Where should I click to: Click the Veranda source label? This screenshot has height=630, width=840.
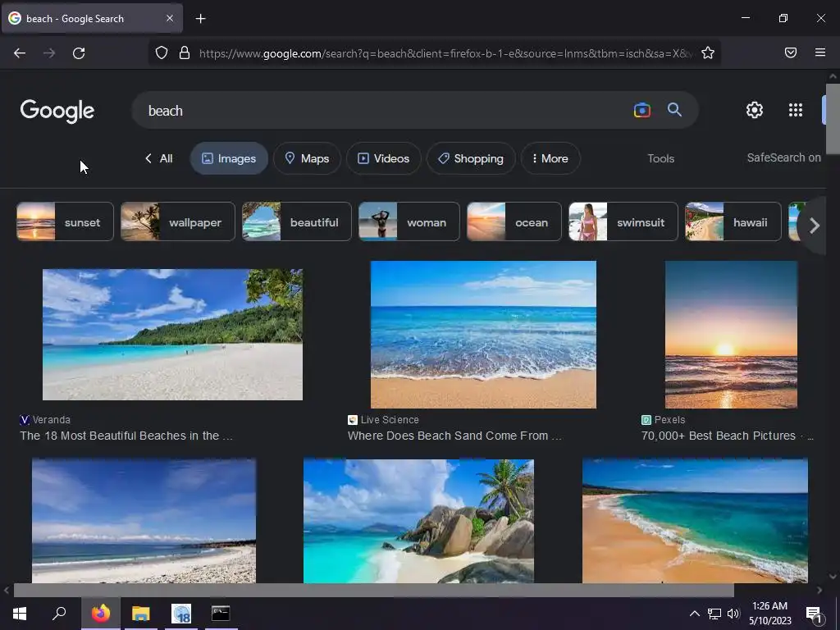pos(52,420)
